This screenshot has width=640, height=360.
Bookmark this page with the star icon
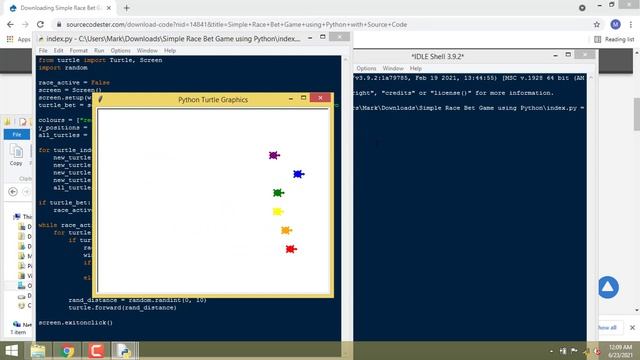597,24
